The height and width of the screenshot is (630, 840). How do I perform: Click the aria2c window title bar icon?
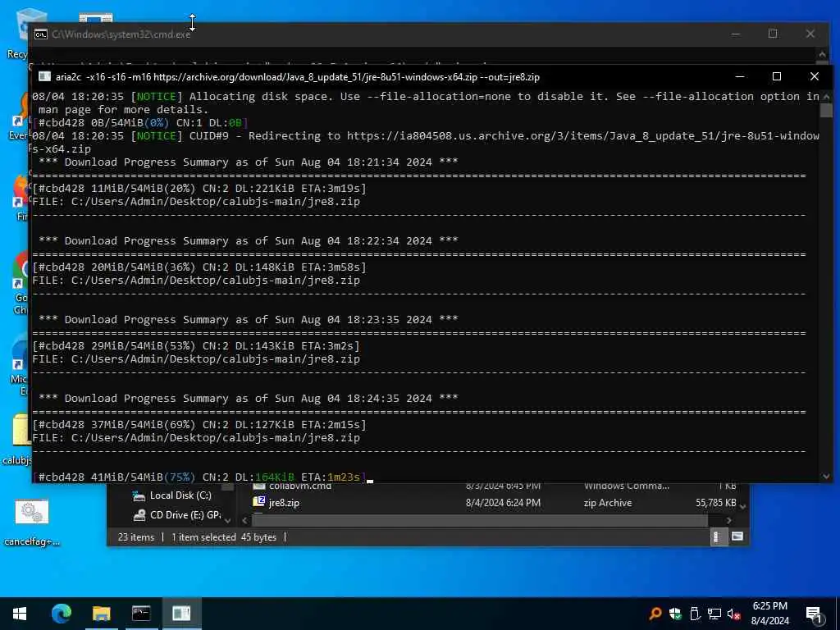pyautogui.click(x=45, y=76)
